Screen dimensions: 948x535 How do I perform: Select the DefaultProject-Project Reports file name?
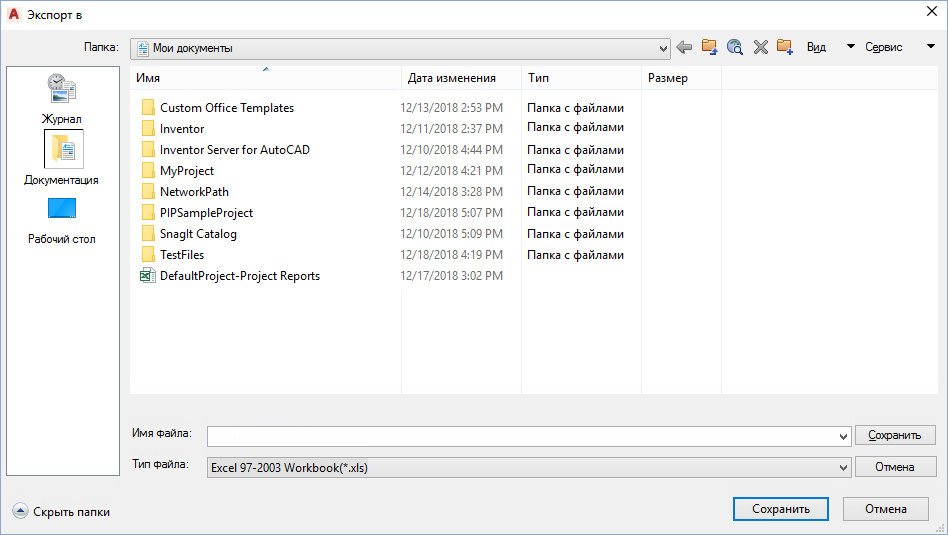click(240, 276)
